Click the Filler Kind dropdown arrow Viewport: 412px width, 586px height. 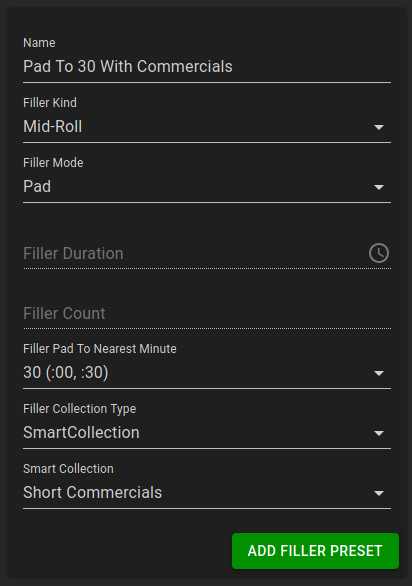[379, 127]
